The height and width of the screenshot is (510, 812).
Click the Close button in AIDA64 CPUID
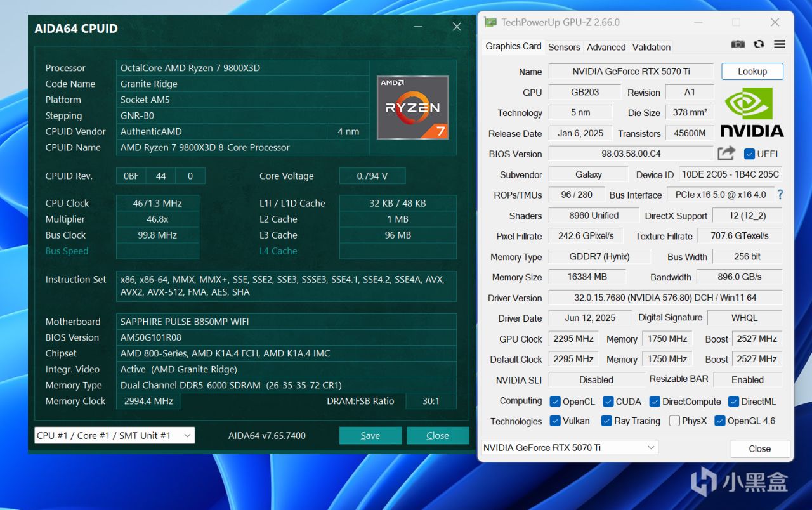click(438, 435)
